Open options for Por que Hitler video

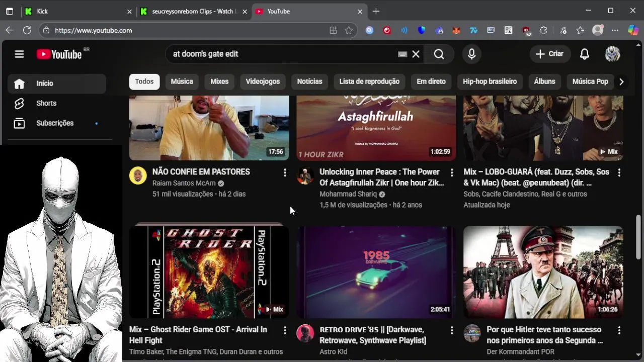coord(619,330)
